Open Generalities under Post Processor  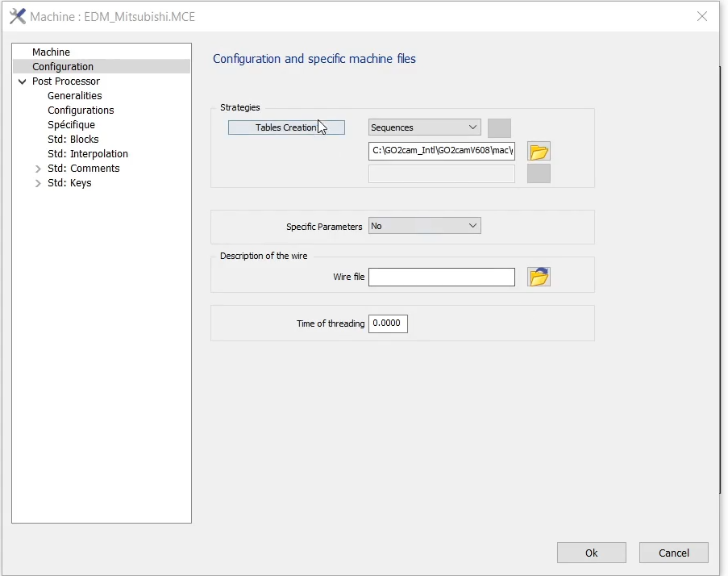[x=74, y=96]
